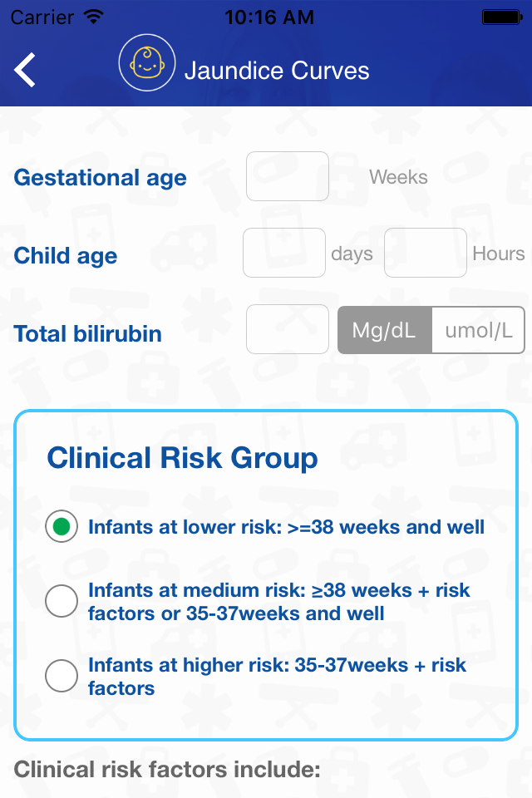Tap the baby face logo icon
The image size is (532, 798).
point(147,62)
